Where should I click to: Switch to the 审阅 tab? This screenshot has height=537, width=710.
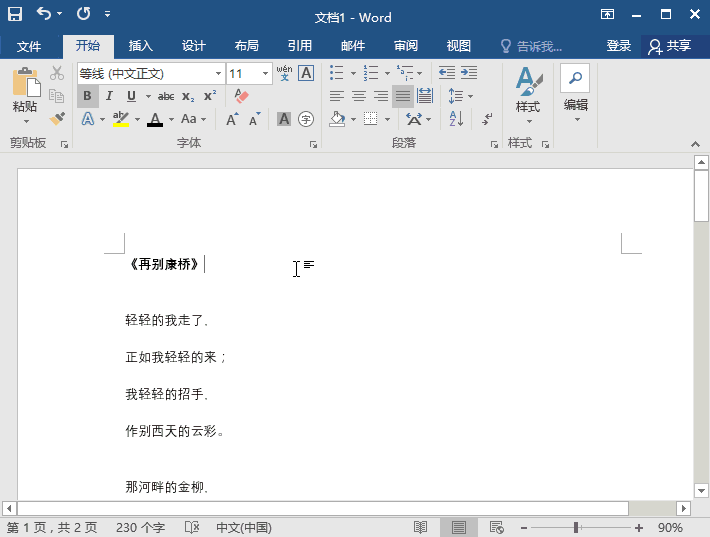pyautogui.click(x=406, y=46)
